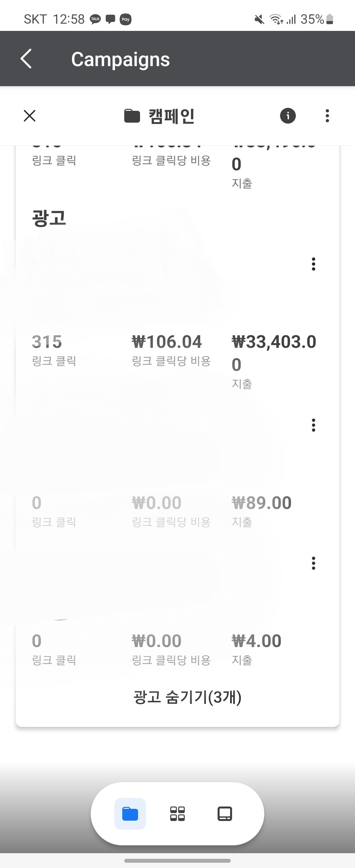The image size is (355, 868).
Task: Open options for the ₩4.00 ad
Action: [313, 563]
